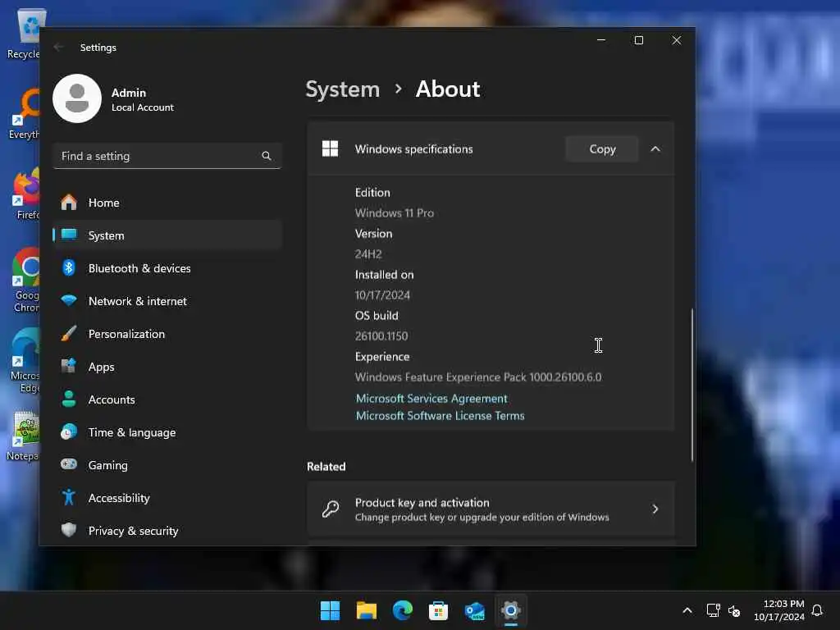840x630 pixels.
Task: Open the Windows Start menu
Action: coord(330,610)
